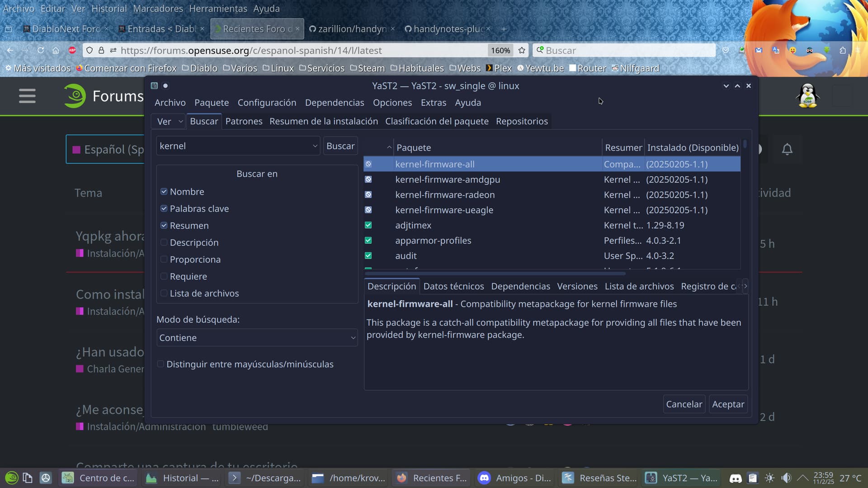Open the forum hamburger menu
The width and height of the screenshot is (868, 488).
(x=27, y=96)
